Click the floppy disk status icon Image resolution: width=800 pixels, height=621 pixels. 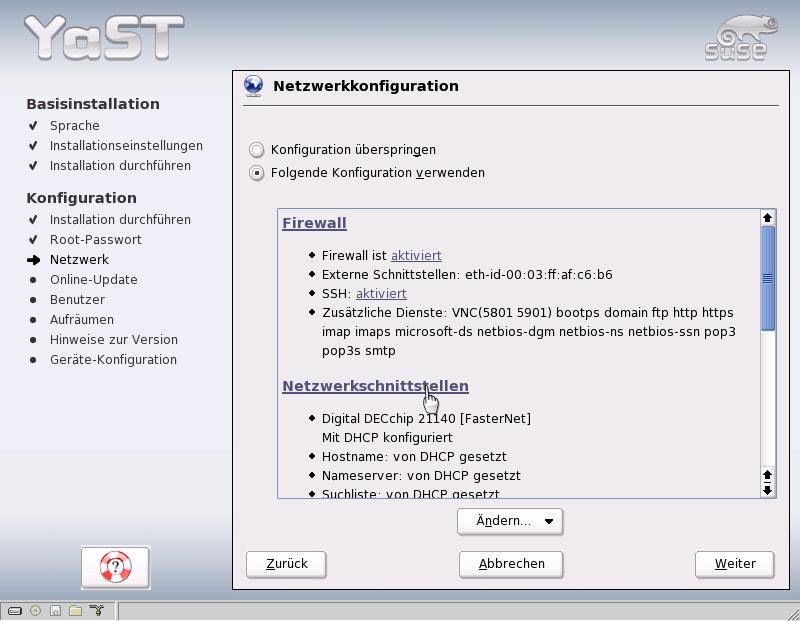coord(55,610)
